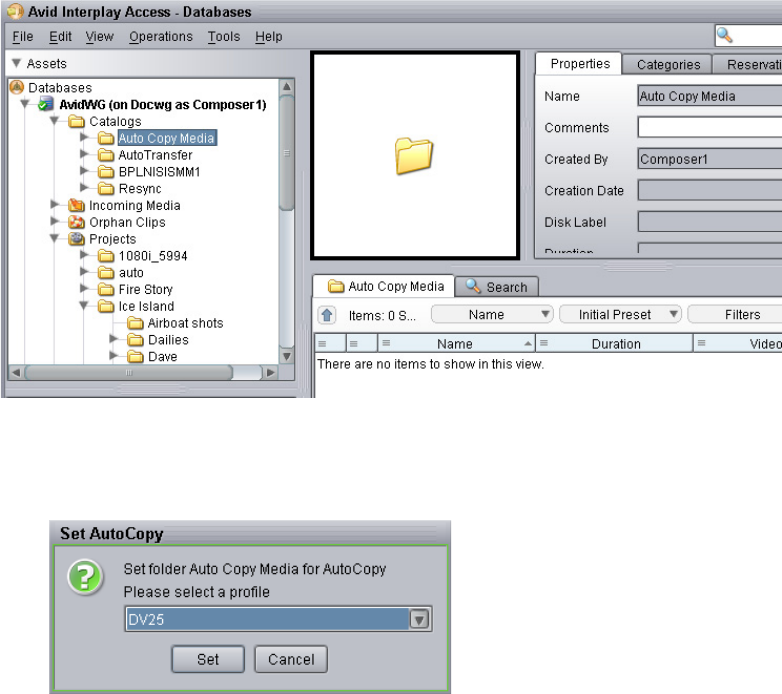Viewport: 782px width, 694px height.
Task: Click the Reservations tab
Action: pos(748,64)
